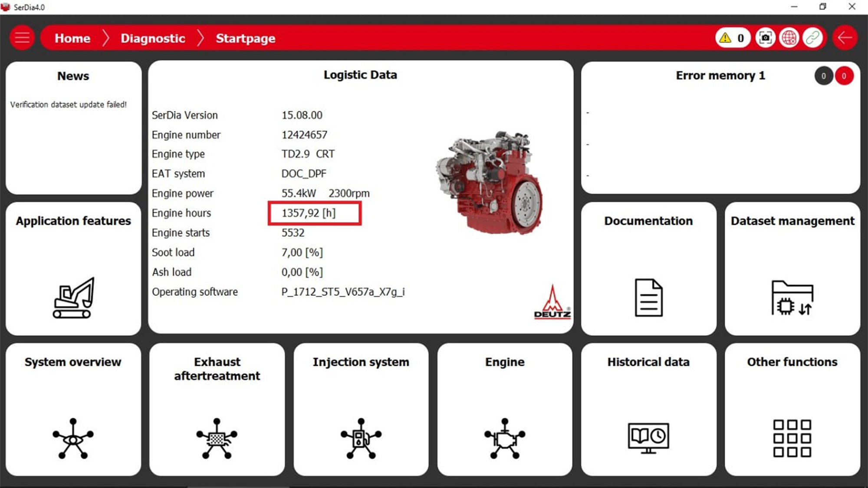Select operating software P_1712_ST5_V657a_X7g_i
Image resolution: width=868 pixels, height=488 pixels.
pyautogui.click(x=343, y=292)
